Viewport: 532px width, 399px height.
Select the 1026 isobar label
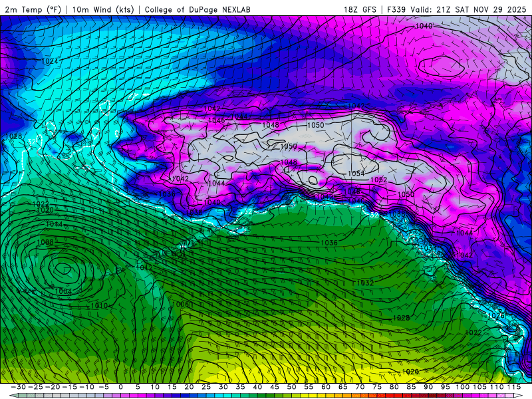pyautogui.click(x=495, y=316)
